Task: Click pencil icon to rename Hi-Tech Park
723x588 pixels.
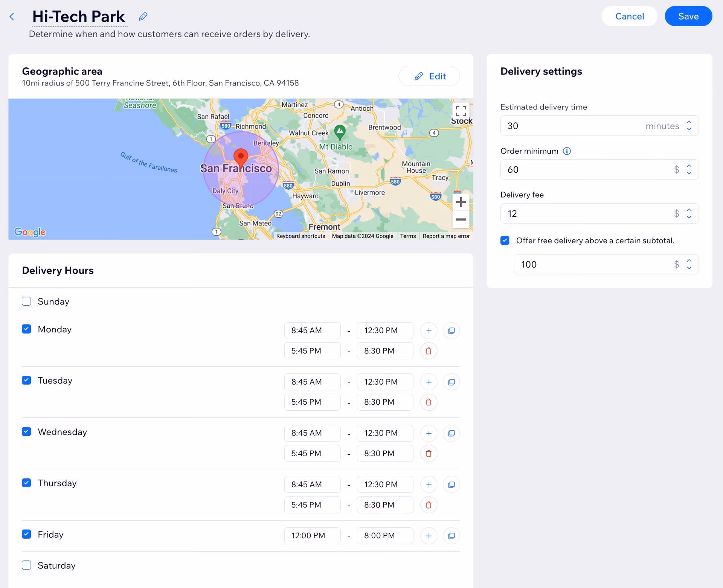Action: [x=143, y=17]
